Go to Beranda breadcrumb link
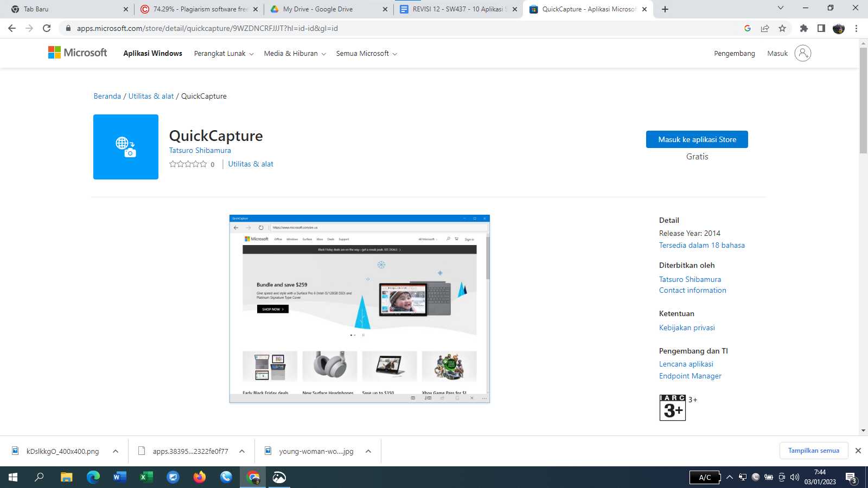Screen dimensions: 868x488 pos(107,96)
